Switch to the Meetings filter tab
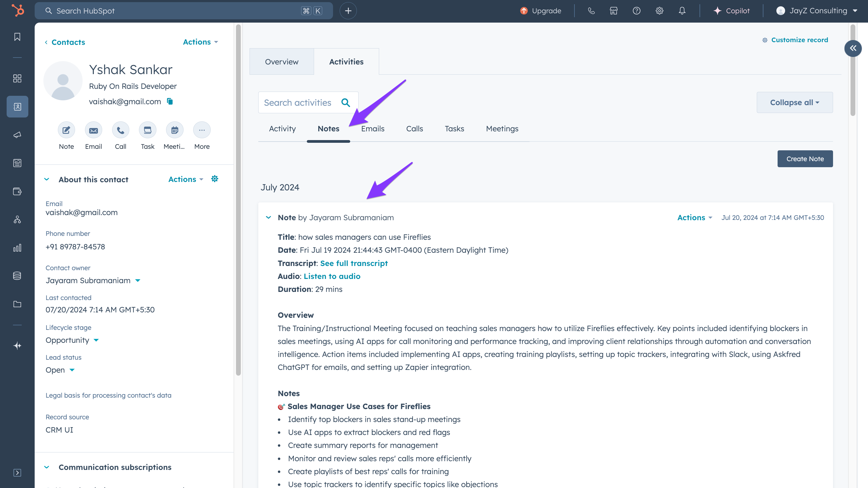 [502, 129]
